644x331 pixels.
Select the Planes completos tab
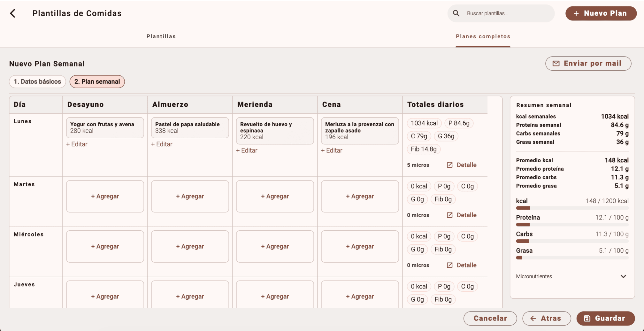tap(483, 36)
